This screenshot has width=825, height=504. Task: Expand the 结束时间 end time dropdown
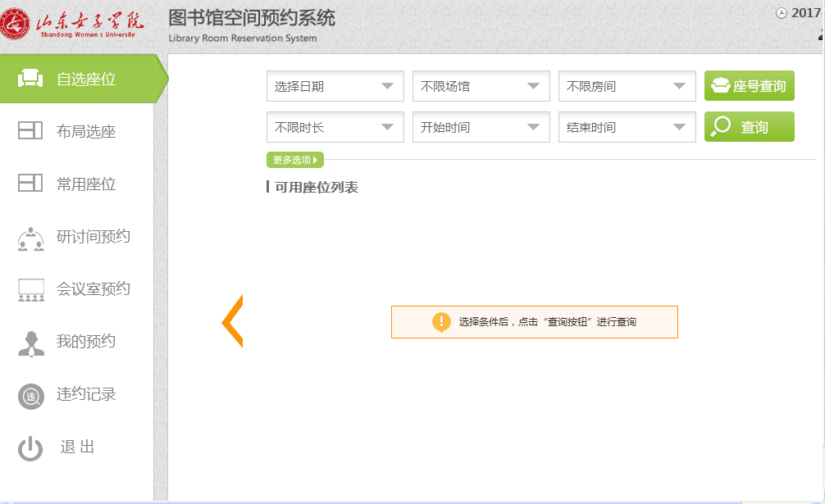(627, 127)
